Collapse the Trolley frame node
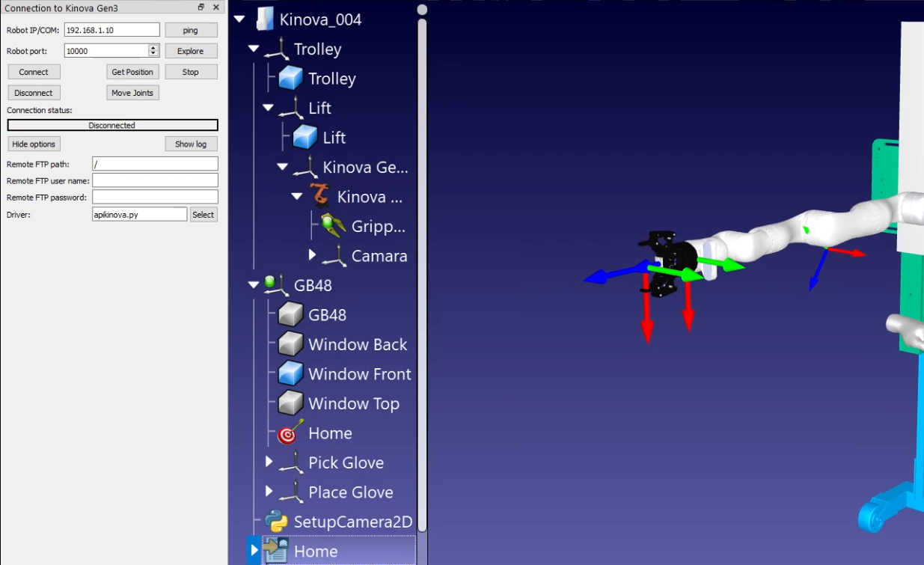Image resolution: width=924 pixels, height=565 pixels. (254, 49)
